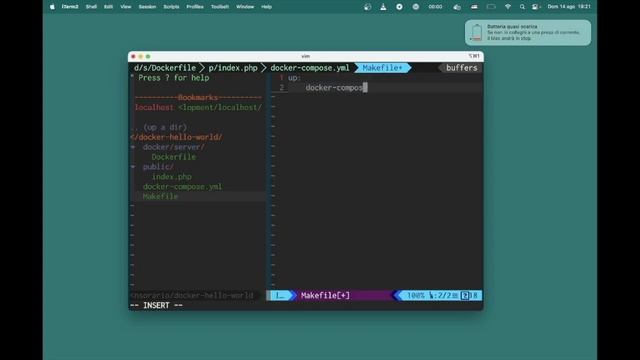
Task: Open the localhost bookmark entry
Action: 198,107
